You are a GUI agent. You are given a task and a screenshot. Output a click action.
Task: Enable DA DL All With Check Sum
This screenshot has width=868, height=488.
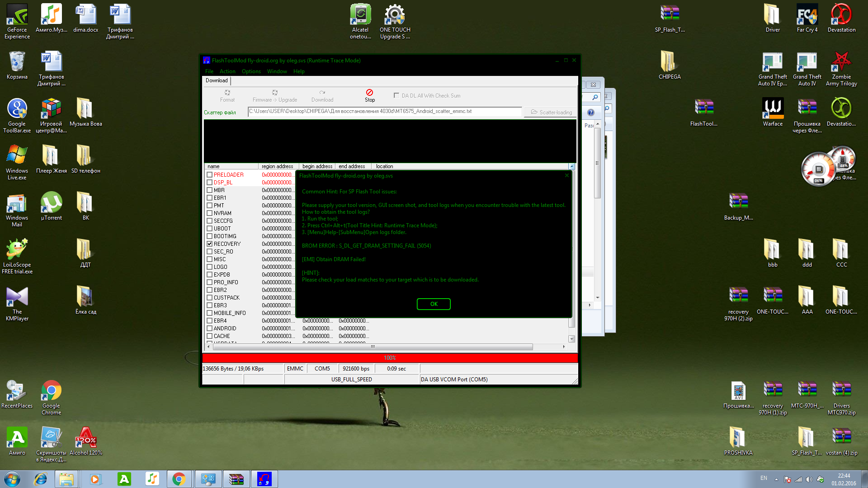click(x=396, y=95)
